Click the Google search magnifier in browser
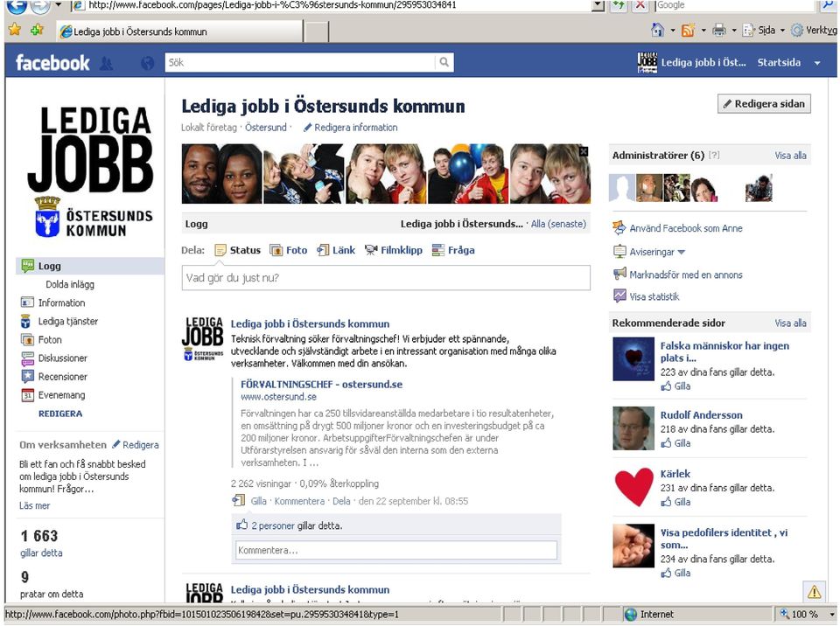The width and height of the screenshot is (840, 626). click(x=829, y=5)
